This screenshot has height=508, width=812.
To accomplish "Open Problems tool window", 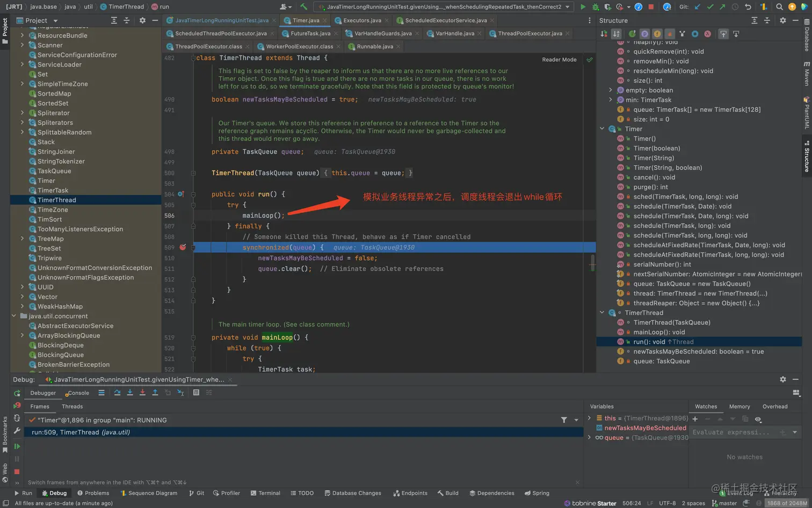I will click(x=93, y=493).
